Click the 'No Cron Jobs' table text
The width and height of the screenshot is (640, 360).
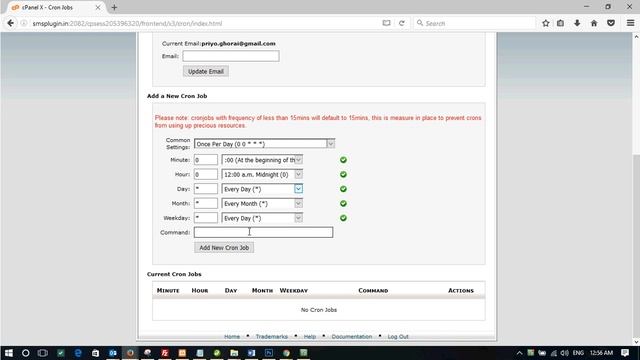pyautogui.click(x=319, y=310)
